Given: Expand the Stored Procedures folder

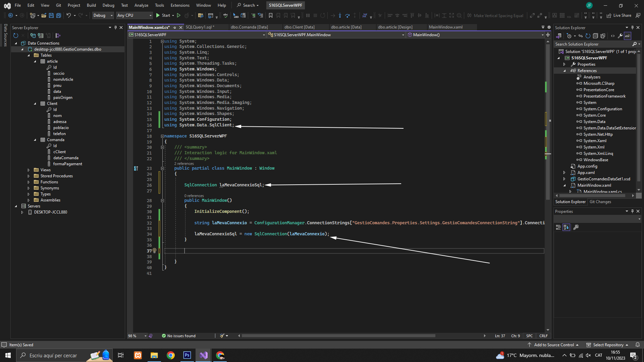Looking at the screenshot, I should (x=29, y=176).
